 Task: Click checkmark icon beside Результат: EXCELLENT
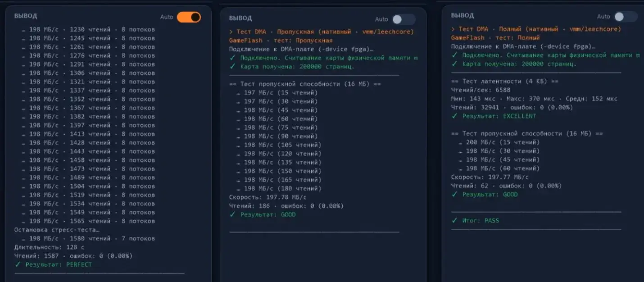454,116
